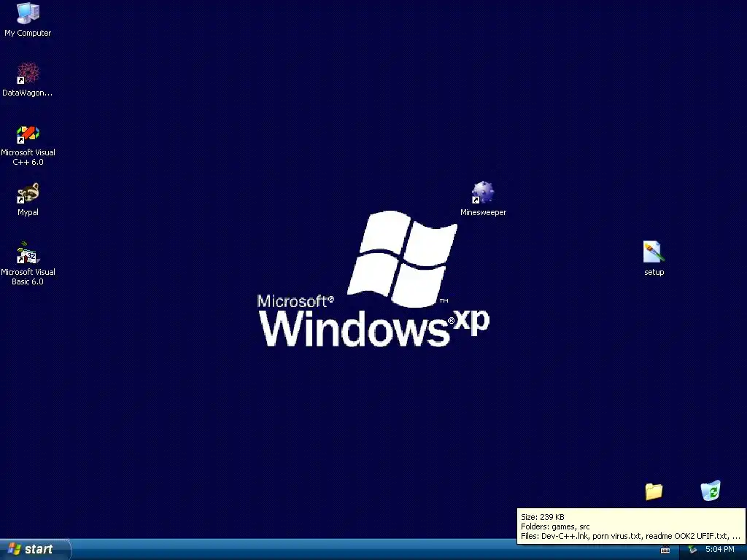Click the 5:04 PM clock

click(720, 550)
